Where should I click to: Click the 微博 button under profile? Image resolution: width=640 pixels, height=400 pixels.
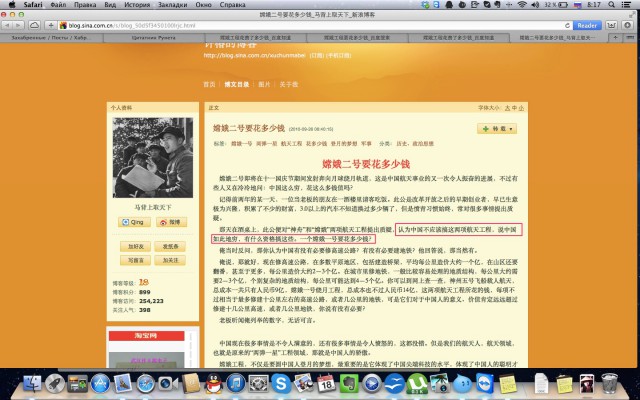coord(171,221)
